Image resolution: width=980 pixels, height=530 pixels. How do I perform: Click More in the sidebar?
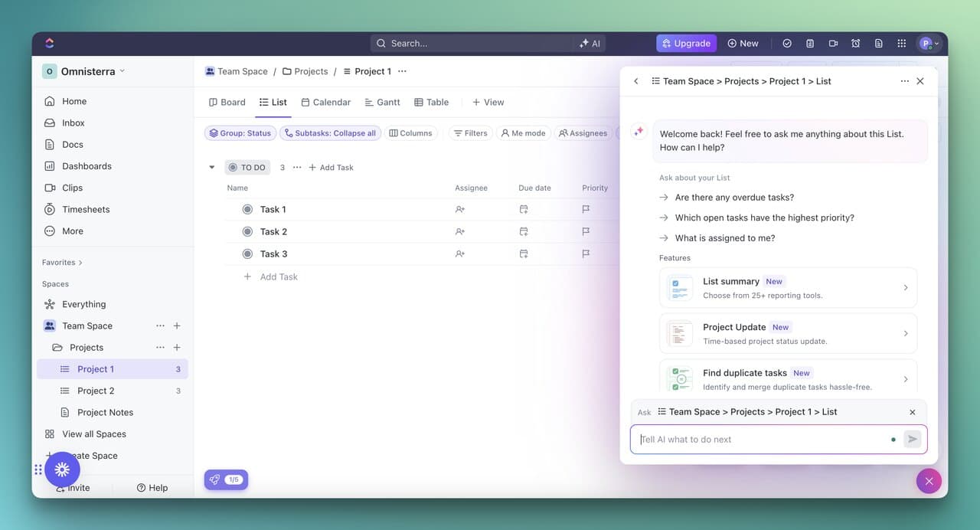(113, 231)
